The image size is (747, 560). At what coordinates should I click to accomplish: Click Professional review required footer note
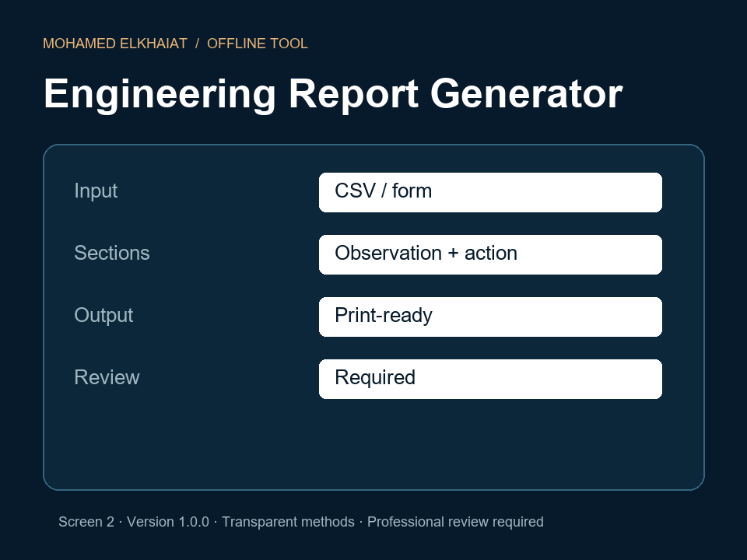pyautogui.click(x=455, y=522)
